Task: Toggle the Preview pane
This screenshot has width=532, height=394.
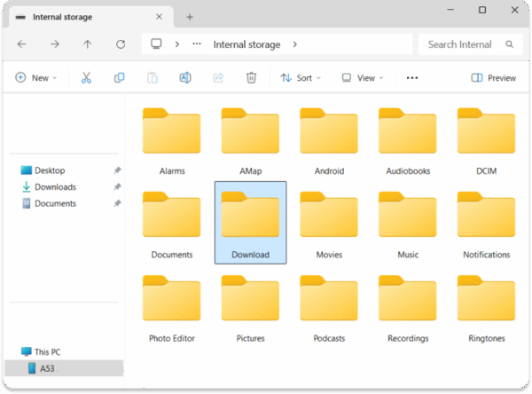Action: [x=493, y=78]
